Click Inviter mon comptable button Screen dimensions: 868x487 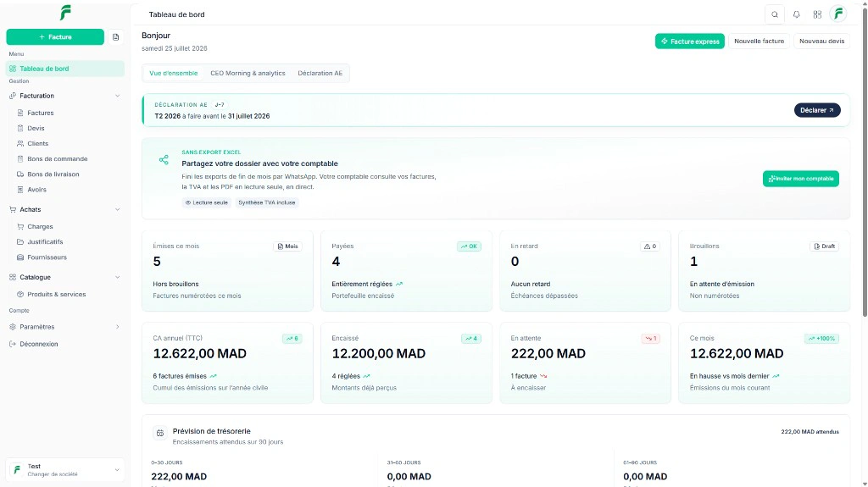point(800,179)
